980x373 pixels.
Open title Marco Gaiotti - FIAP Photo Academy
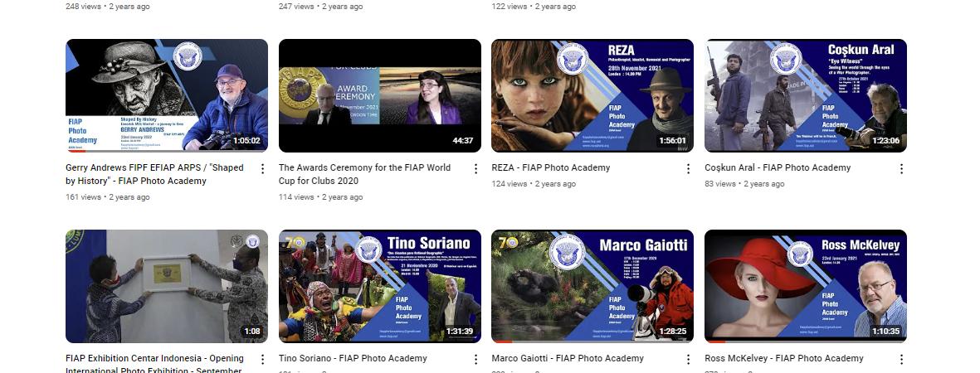click(568, 358)
